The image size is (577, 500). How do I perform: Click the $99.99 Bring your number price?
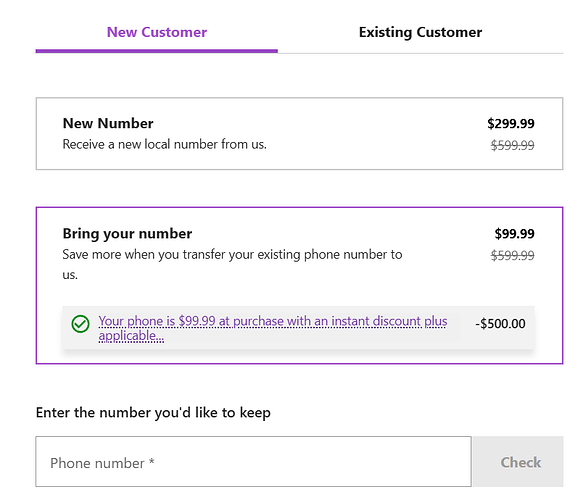click(514, 234)
